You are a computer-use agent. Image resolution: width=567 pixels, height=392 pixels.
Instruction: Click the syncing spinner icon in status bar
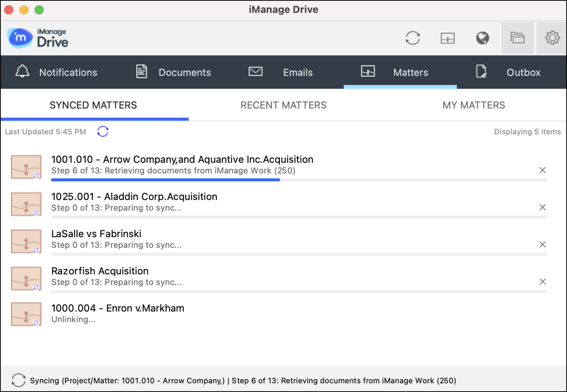(x=18, y=380)
